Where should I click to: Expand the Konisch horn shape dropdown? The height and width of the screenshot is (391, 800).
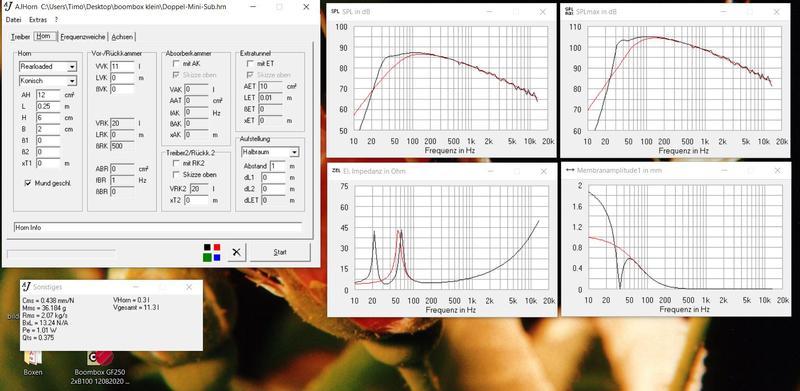[x=72, y=81]
